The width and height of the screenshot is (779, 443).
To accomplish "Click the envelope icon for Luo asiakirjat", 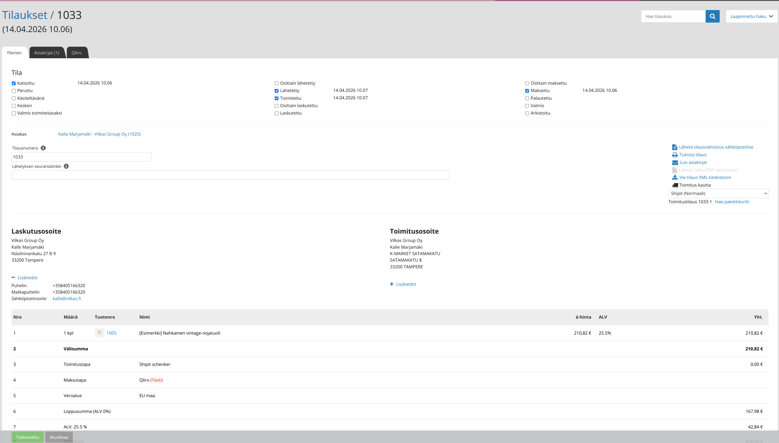I will 675,162.
